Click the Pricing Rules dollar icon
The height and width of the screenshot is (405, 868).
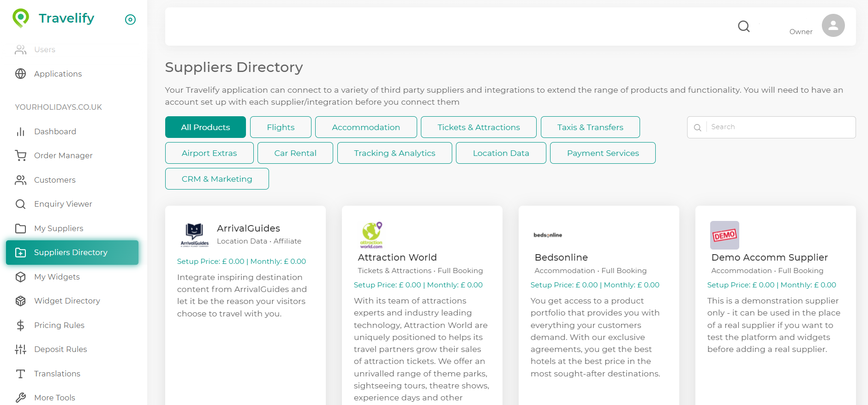pos(20,325)
